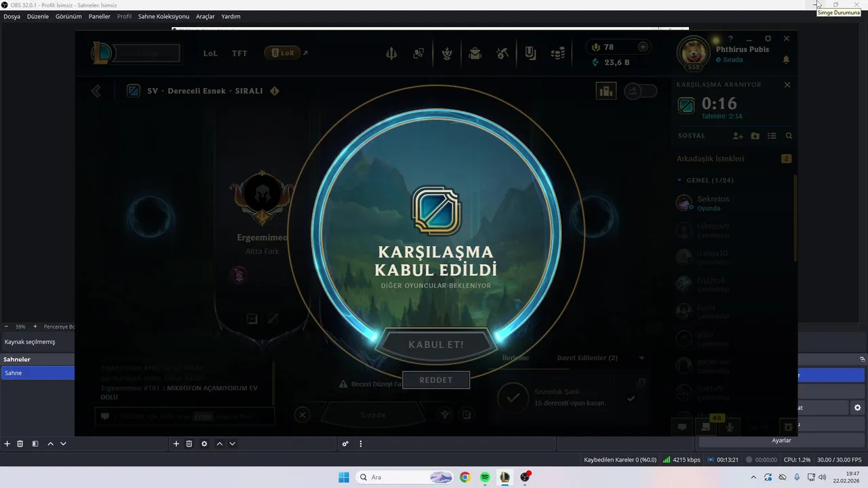868x488 pixels.
Task: Click the Ayarlar button in OBS controls
Action: coord(781,441)
